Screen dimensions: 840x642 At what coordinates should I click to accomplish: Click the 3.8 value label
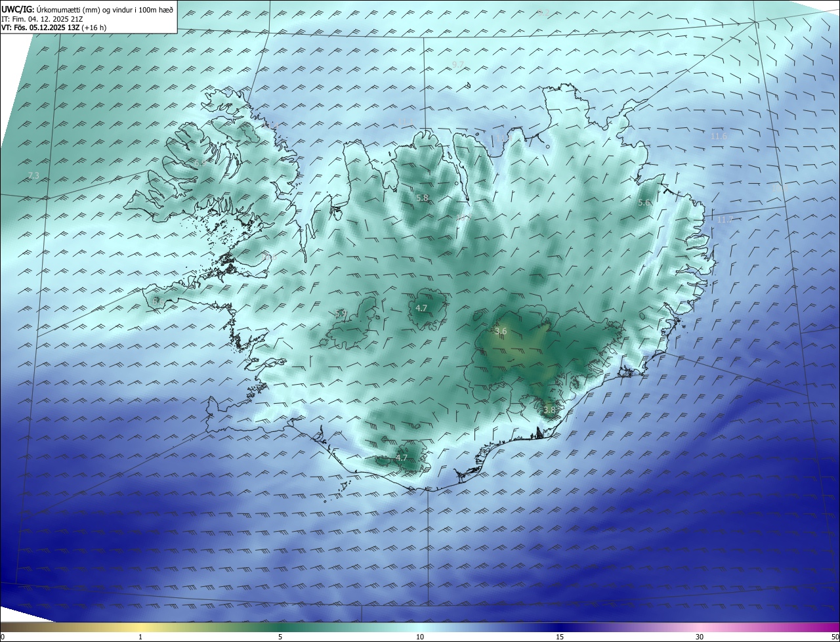click(x=549, y=410)
